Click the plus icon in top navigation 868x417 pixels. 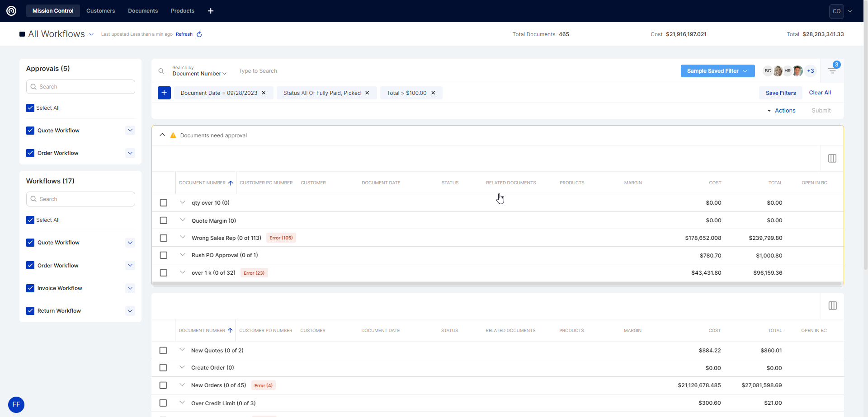[x=211, y=11]
